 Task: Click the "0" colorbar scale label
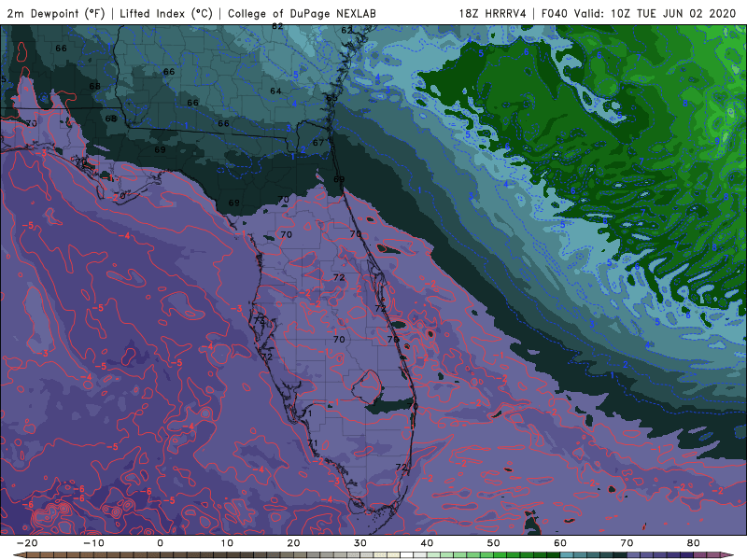(160, 543)
